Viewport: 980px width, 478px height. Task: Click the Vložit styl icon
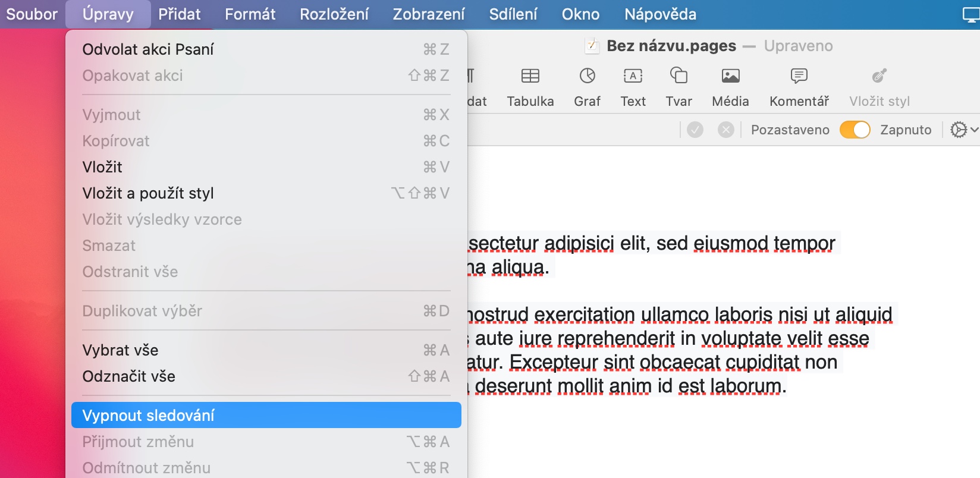point(880,76)
